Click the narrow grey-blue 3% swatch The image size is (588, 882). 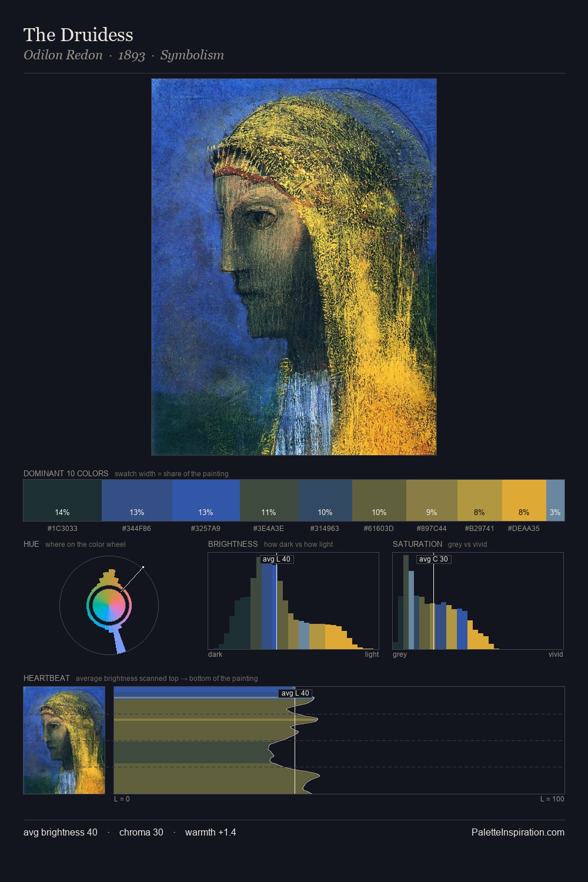[555, 500]
